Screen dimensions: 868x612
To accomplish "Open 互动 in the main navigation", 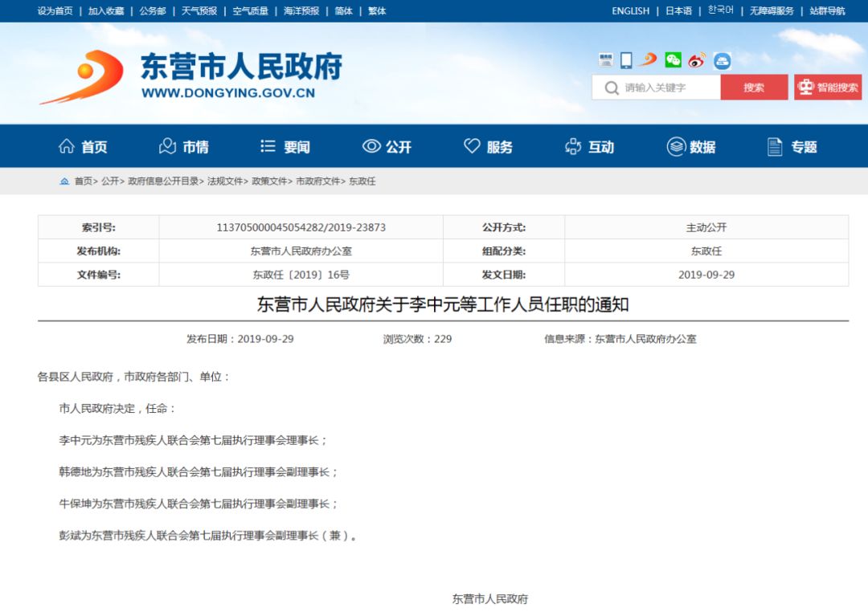I will pyautogui.click(x=590, y=147).
